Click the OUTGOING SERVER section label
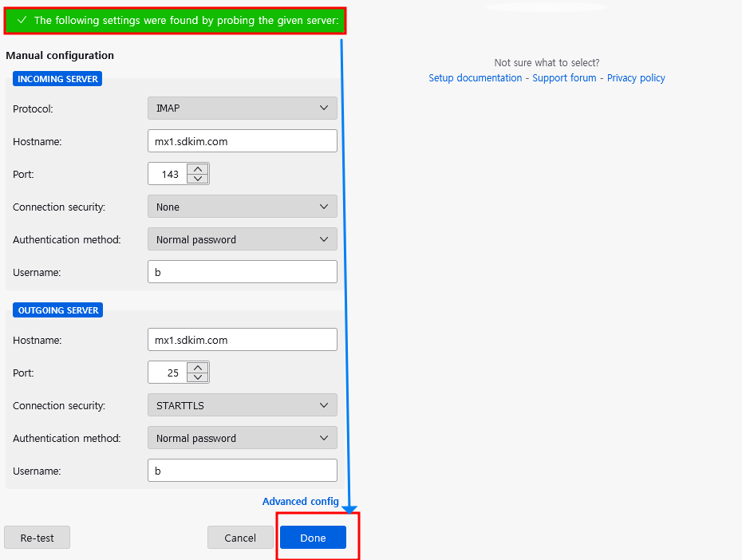 [x=57, y=310]
